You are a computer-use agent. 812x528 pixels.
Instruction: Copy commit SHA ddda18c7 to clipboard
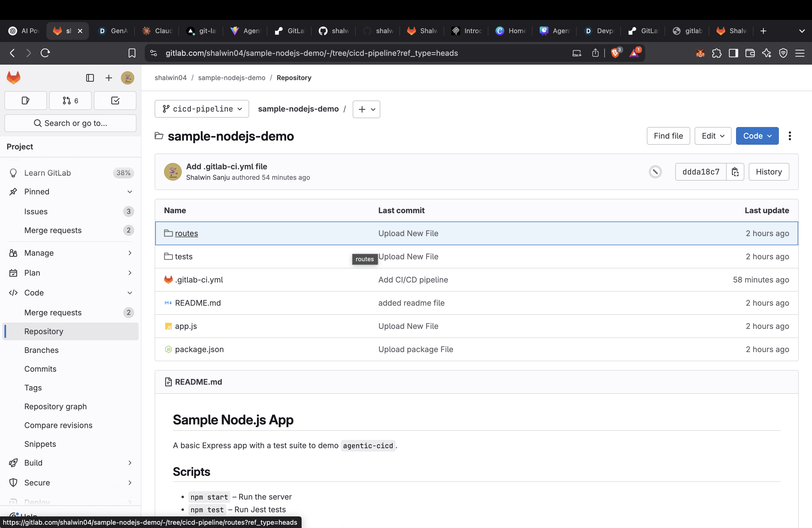tap(735, 172)
